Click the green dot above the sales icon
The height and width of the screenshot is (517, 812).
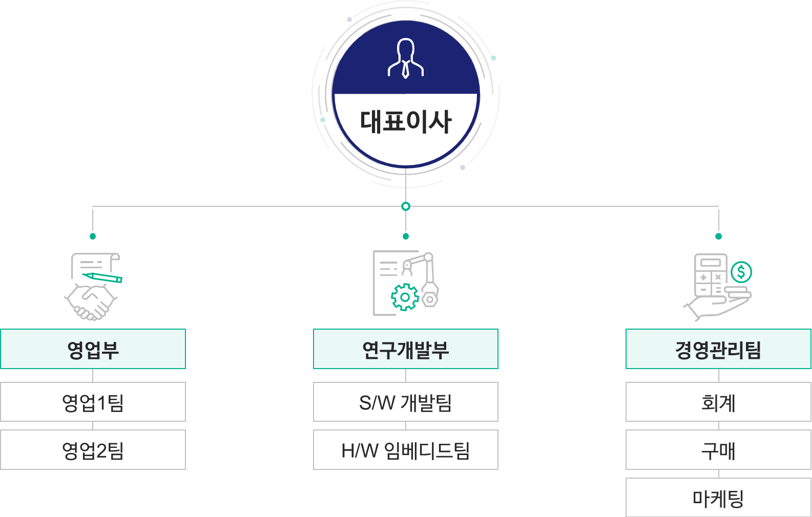pyautogui.click(x=93, y=236)
